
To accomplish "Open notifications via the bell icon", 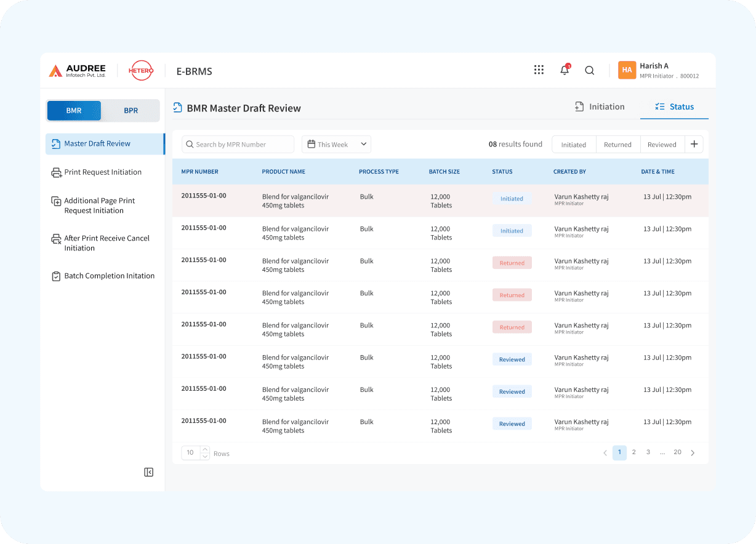I will point(564,70).
